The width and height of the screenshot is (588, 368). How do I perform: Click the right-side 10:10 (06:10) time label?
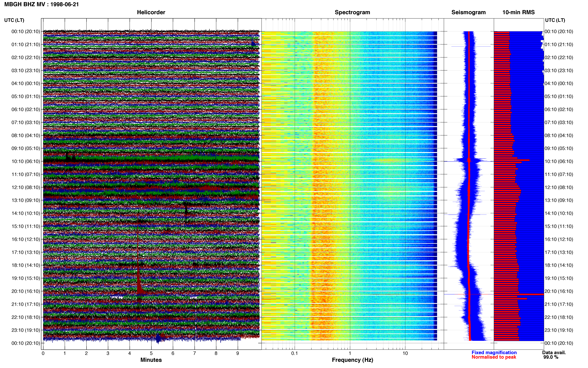[559, 161]
